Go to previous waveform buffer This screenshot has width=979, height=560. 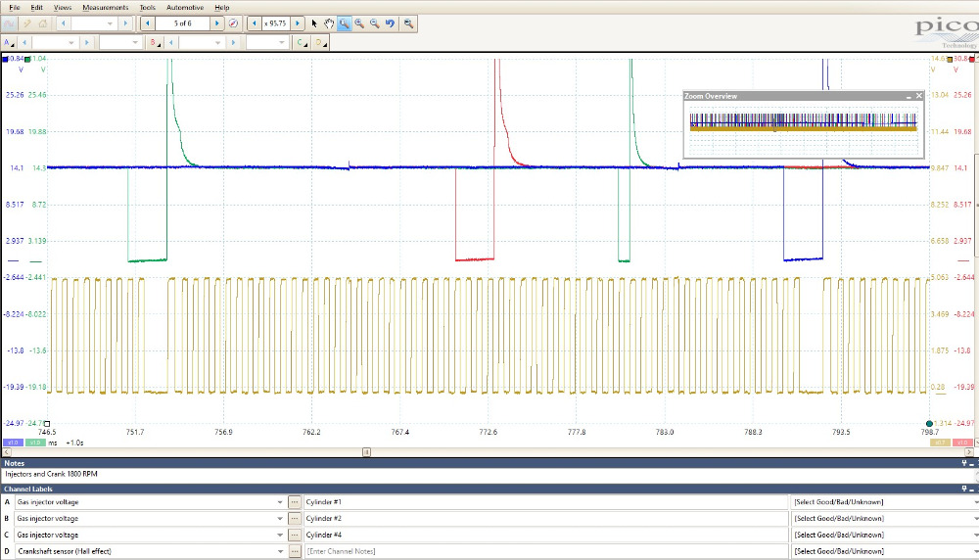pos(148,23)
